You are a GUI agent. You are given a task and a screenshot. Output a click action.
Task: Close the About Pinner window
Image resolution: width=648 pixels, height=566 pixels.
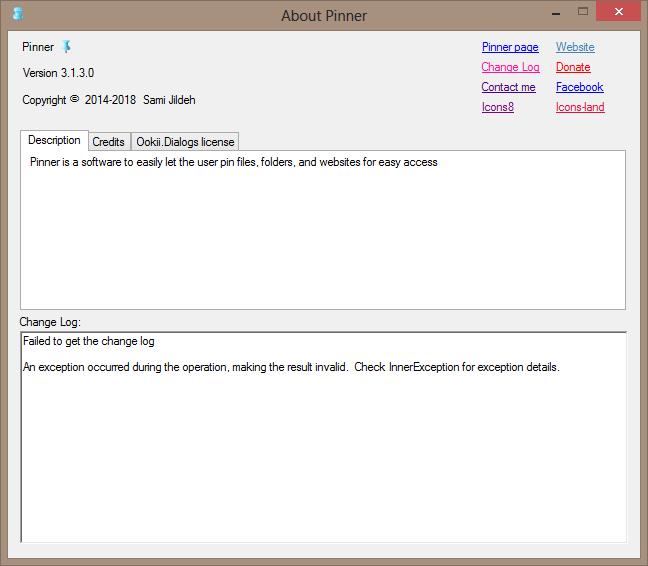[x=618, y=12]
